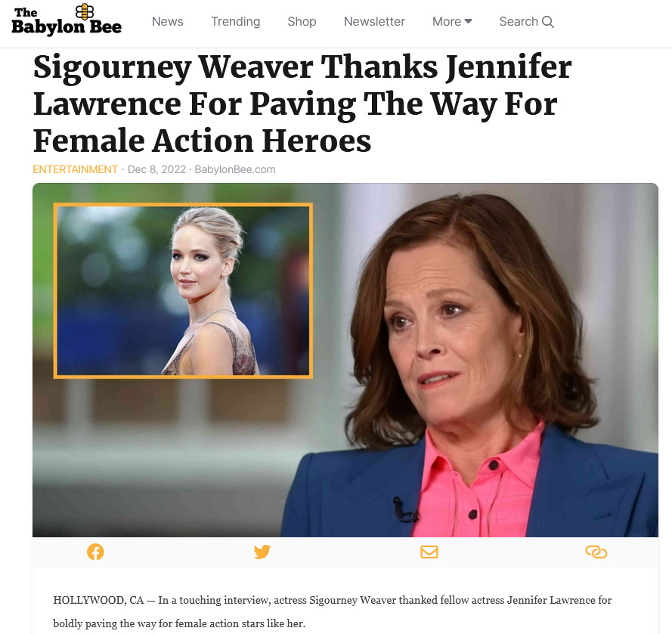The image size is (672, 634).
Task: Share article on Facebook
Action: coord(95,552)
